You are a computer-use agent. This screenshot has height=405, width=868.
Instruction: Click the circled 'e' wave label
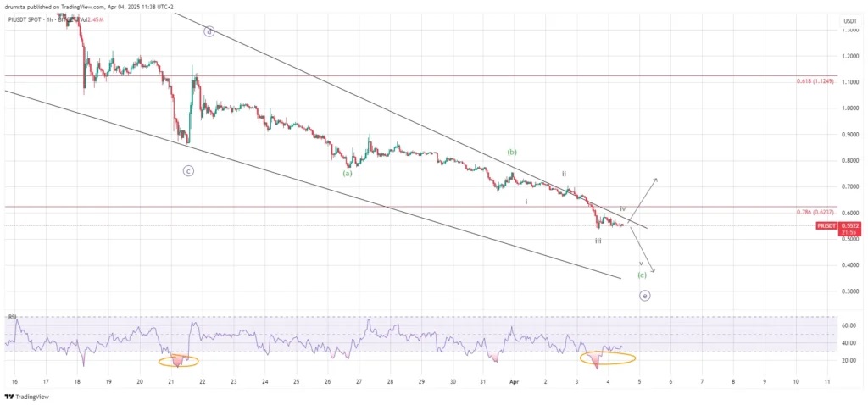click(x=645, y=296)
